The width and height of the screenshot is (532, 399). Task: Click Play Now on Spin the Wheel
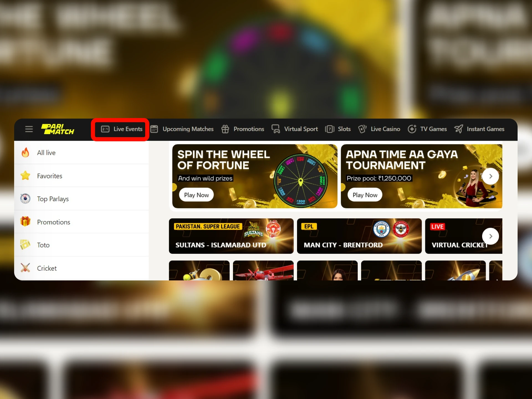(x=196, y=195)
